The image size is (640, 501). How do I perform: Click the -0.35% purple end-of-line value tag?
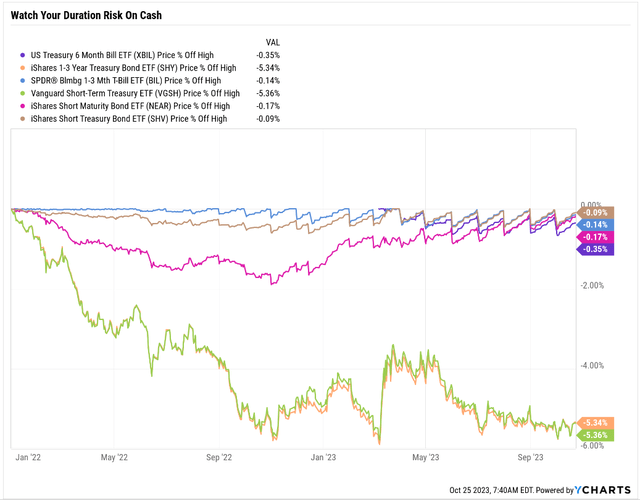[596, 249]
